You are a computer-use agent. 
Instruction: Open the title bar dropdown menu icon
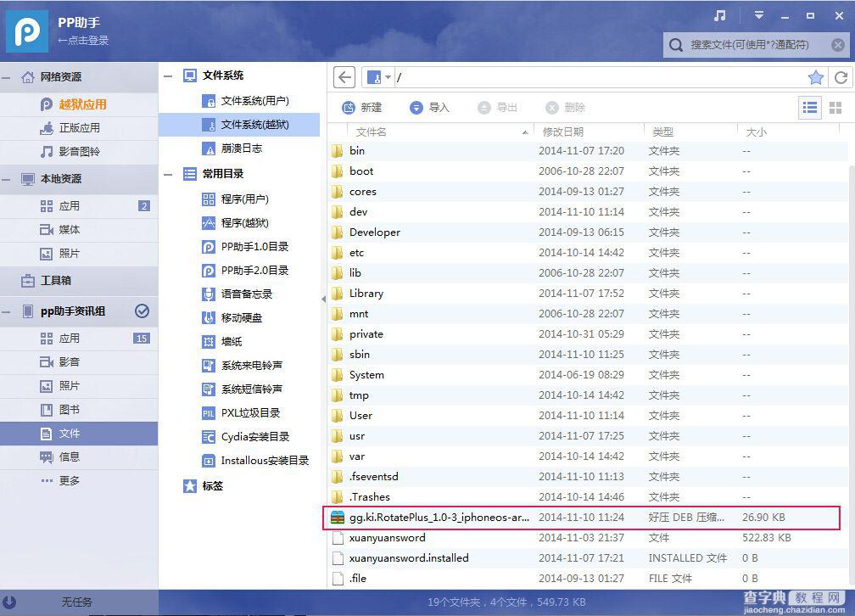coord(758,15)
